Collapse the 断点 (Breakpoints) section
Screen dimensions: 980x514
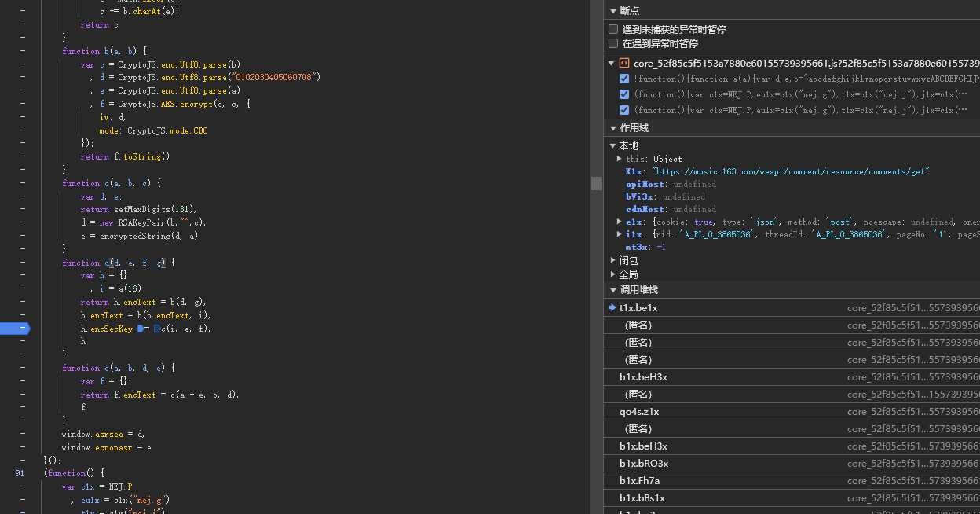tap(613, 11)
